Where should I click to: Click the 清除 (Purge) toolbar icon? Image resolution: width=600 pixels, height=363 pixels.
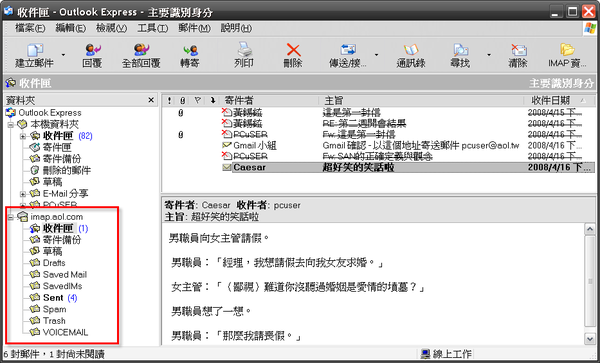coord(518,50)
